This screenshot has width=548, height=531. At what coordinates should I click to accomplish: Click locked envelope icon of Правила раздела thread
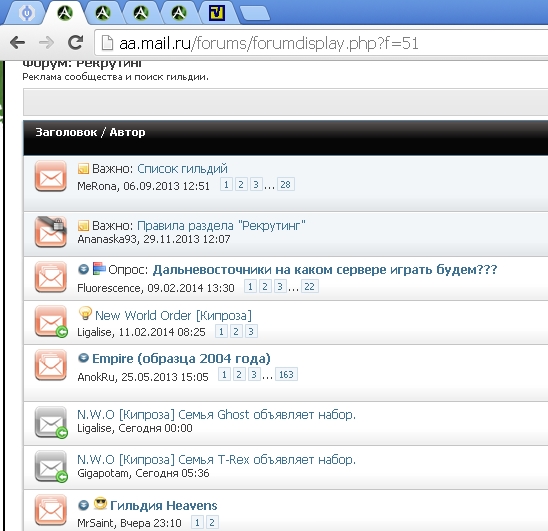coord(51,232)
